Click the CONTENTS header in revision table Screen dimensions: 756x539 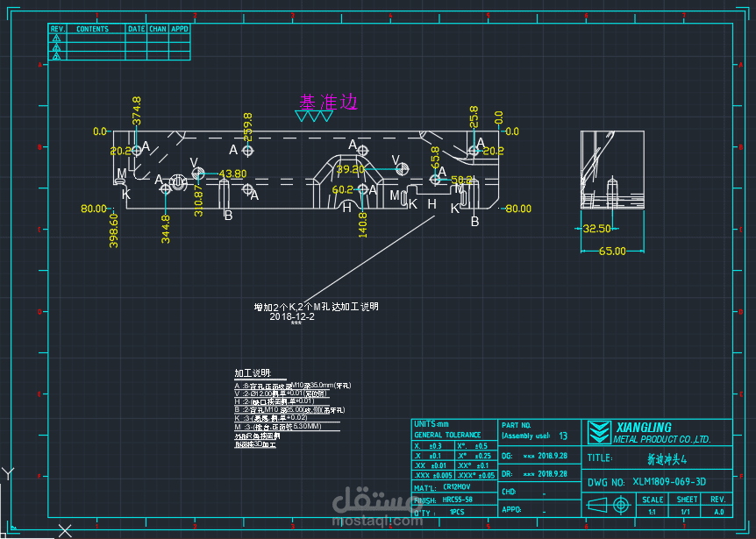93,29
